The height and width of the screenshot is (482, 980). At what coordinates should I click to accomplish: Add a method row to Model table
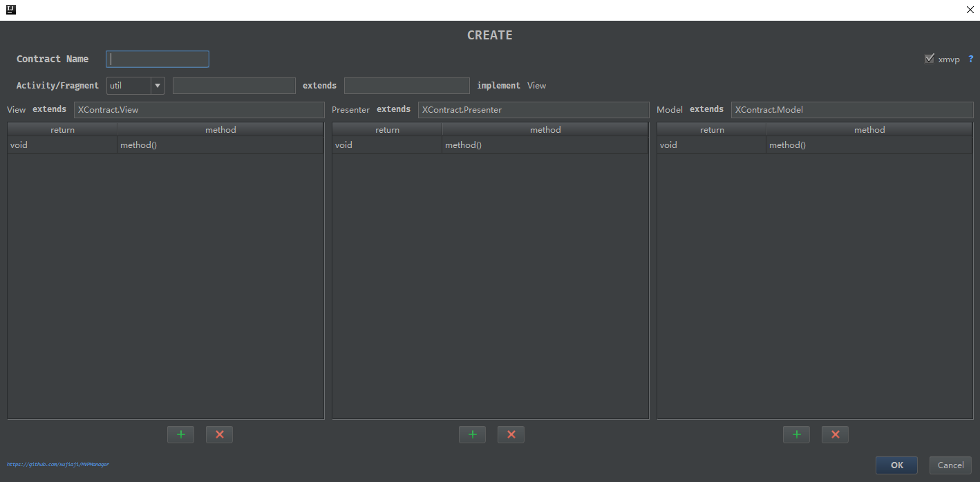coord(796,434)
